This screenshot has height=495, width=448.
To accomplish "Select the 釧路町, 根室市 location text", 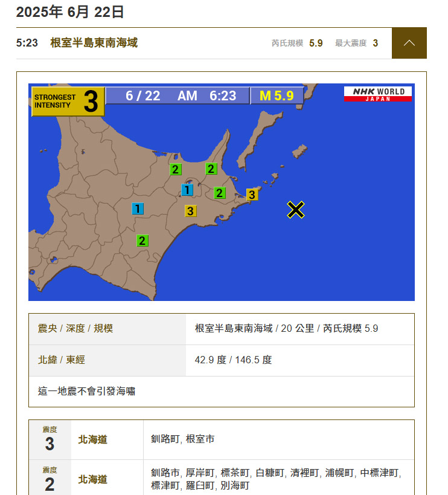I will [182, 439].
